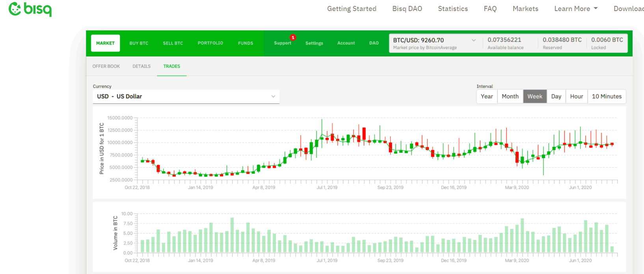Click the Support notification badge

293,38
